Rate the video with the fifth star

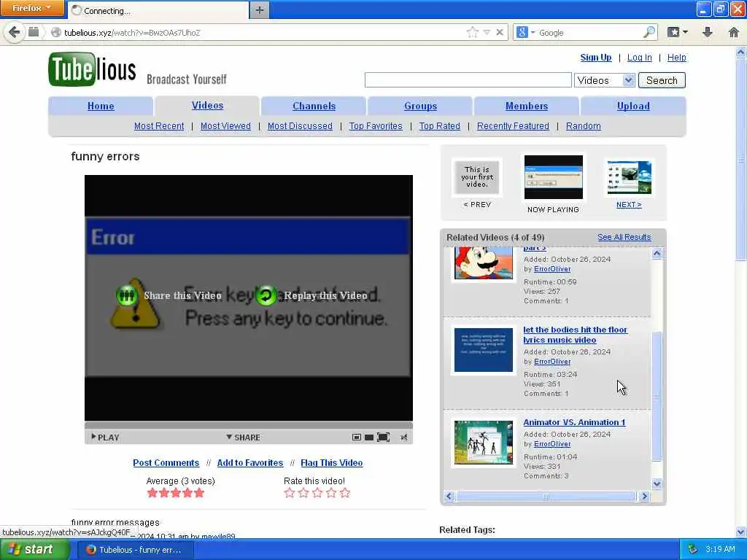pyautogui.click(x=345, y=493)
